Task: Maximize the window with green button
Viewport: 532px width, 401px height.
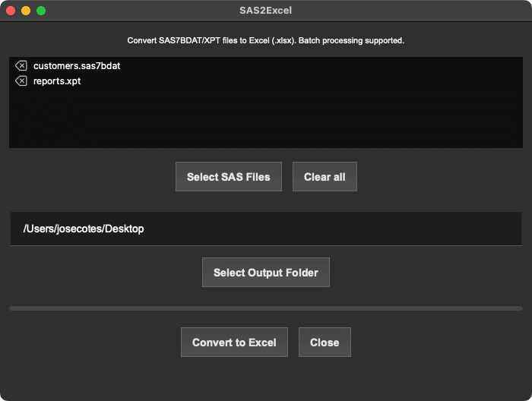Action: [41, 11]
